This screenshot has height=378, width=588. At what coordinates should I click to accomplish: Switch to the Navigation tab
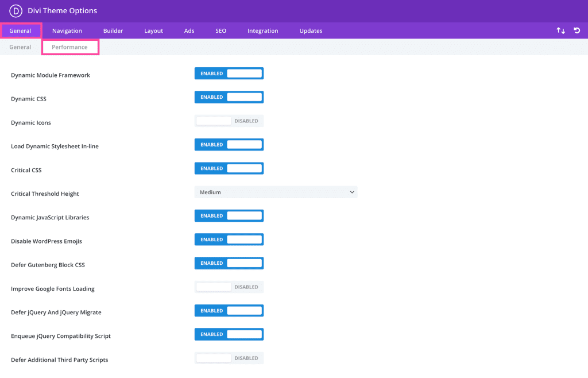pyautogui.click(x=67, y=30)
